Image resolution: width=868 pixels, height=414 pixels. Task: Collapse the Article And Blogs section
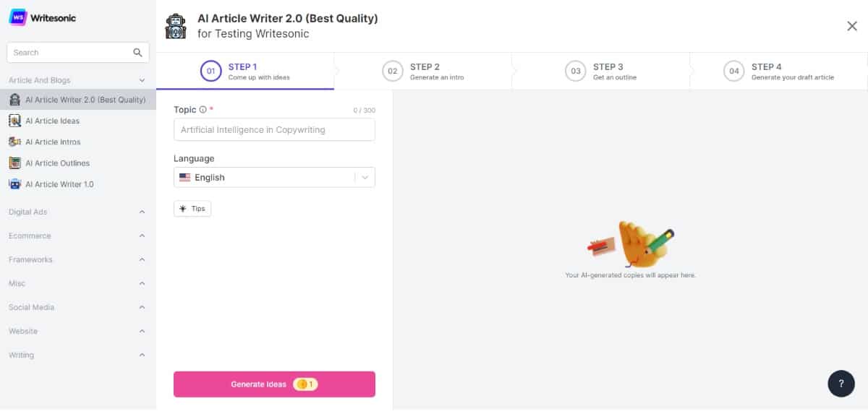pyautogui.click(x=142, y=80)
